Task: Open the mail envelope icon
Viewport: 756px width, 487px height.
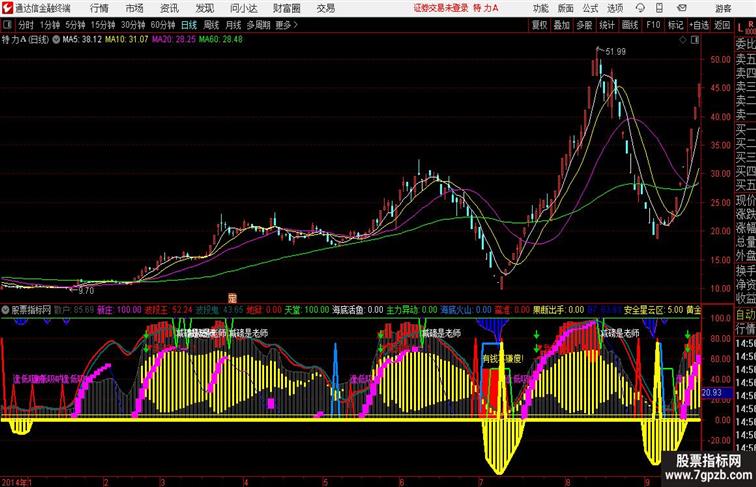Action: (x=682, y=8)
